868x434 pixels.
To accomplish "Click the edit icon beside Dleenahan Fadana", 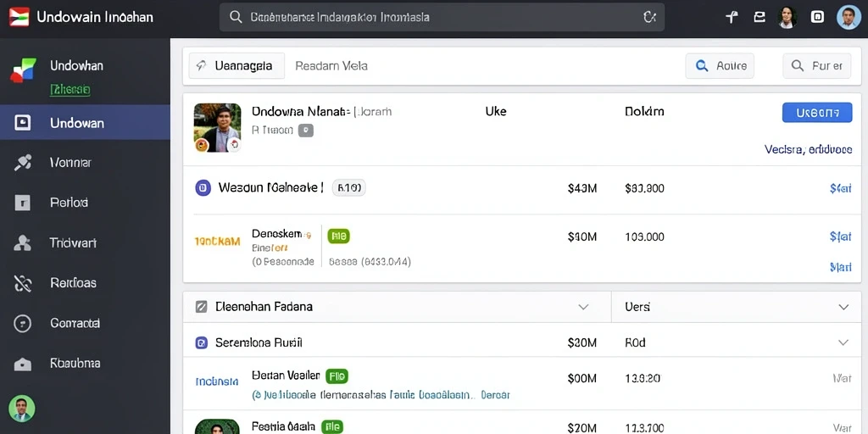I will (x=202, y=306).
